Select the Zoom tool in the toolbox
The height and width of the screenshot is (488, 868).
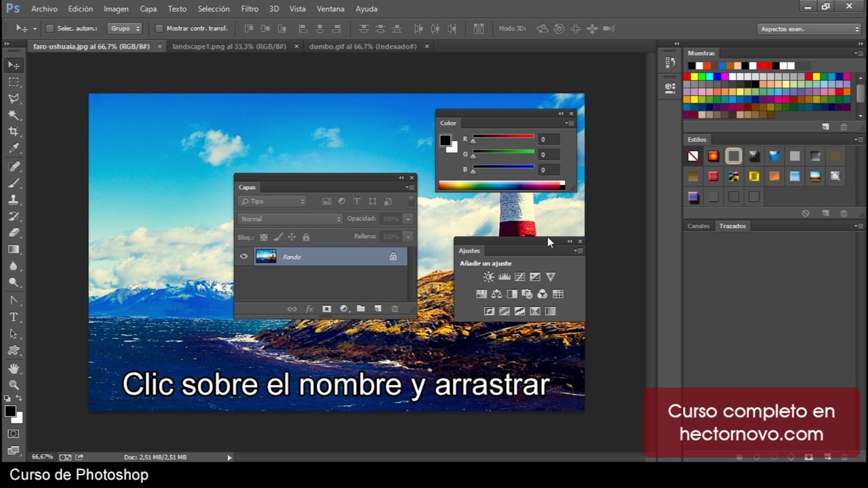point(14,385)
